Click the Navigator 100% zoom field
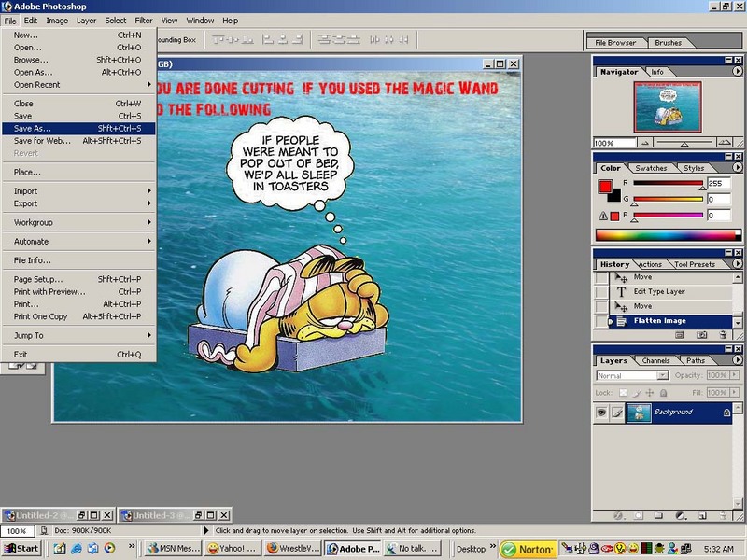 614,143
